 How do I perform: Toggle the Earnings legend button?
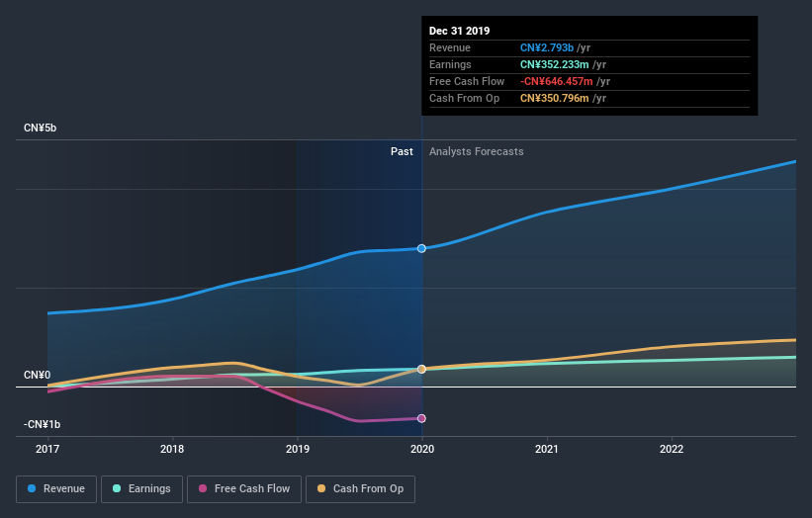pos(141,489)
